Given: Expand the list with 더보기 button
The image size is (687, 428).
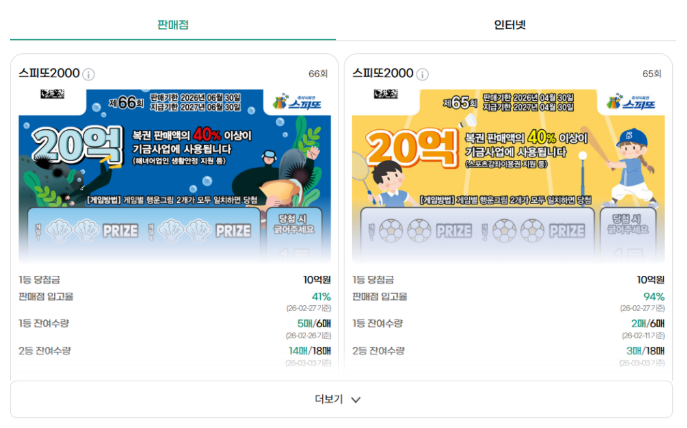Looking at the screenshot, I should [x=341, y=399].
